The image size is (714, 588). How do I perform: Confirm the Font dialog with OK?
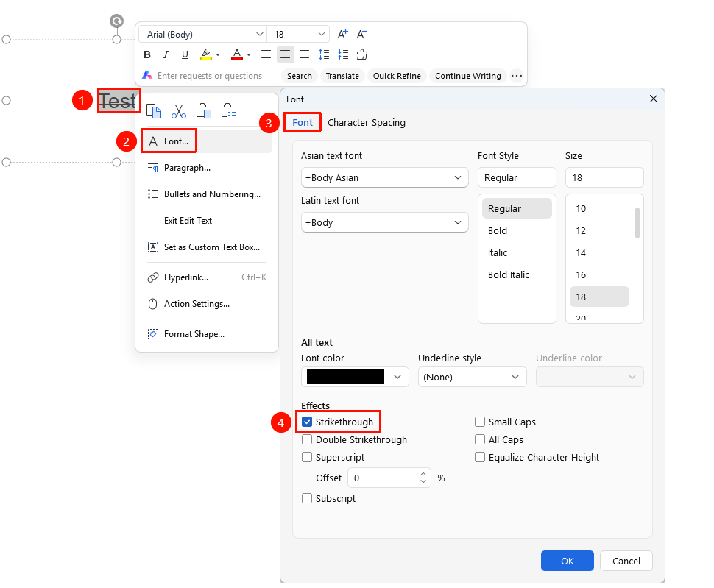tap(568, 561)
